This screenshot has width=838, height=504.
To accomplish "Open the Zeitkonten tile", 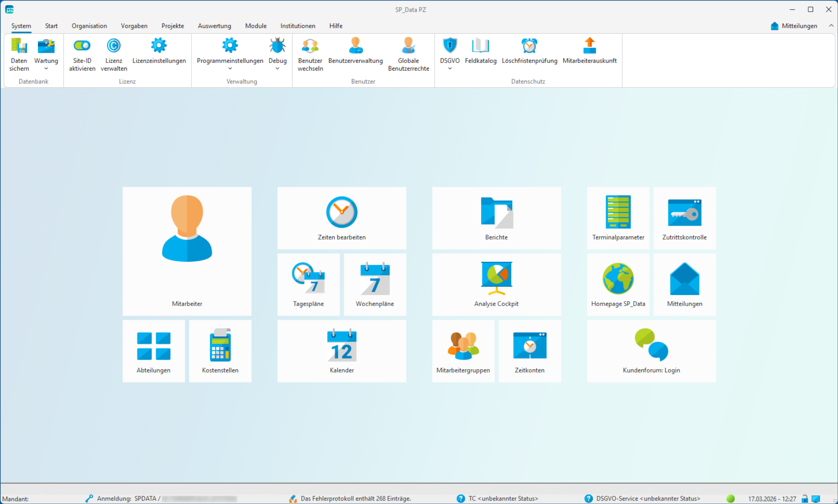I will point(529,351).
